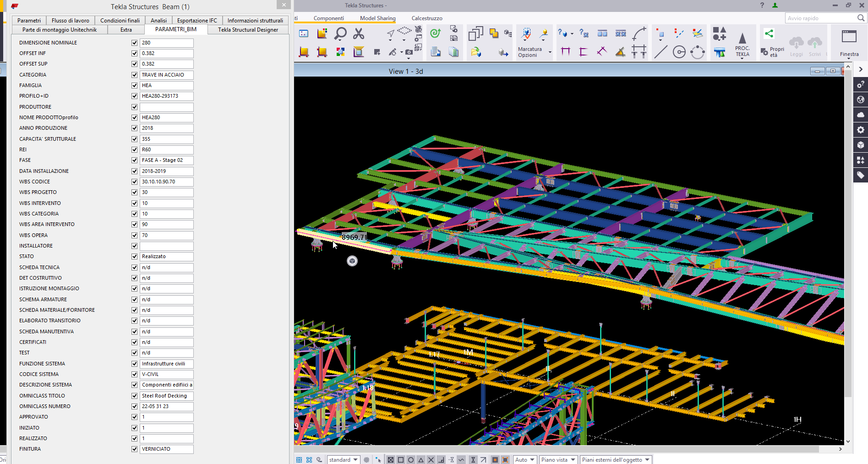Toggle the REI checkbox
This screenshot has width=868, height=464.
click(x=135, y=149)
